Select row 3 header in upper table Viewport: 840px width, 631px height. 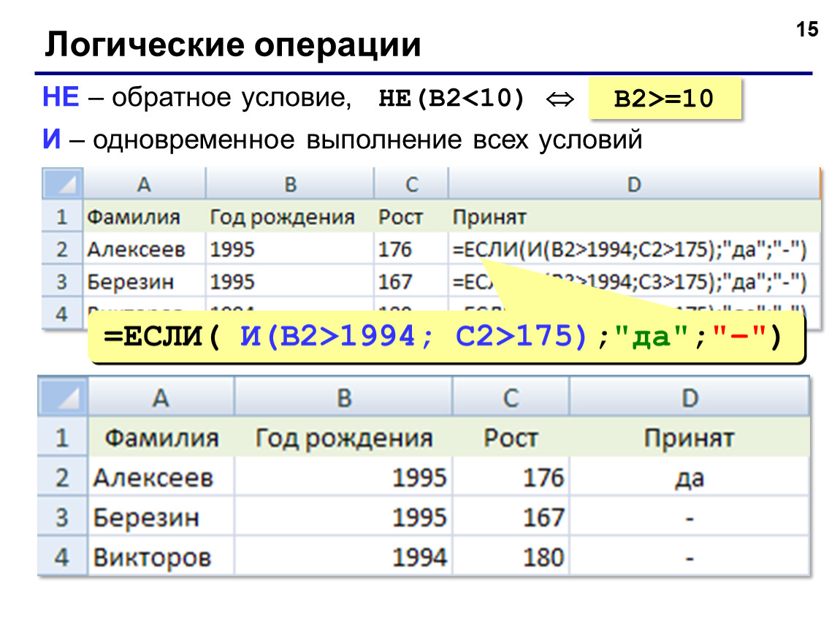tap(62, 281)
